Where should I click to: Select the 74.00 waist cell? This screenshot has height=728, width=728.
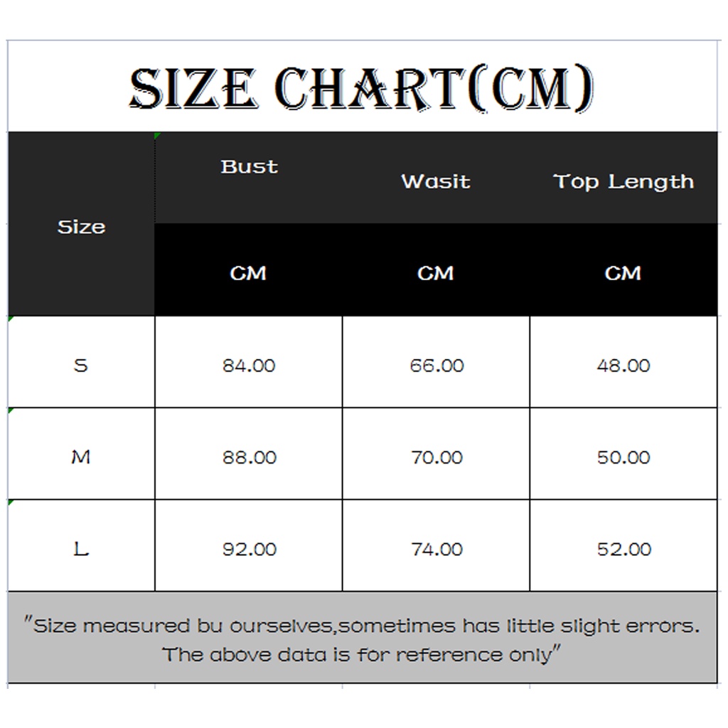point(437,549)
